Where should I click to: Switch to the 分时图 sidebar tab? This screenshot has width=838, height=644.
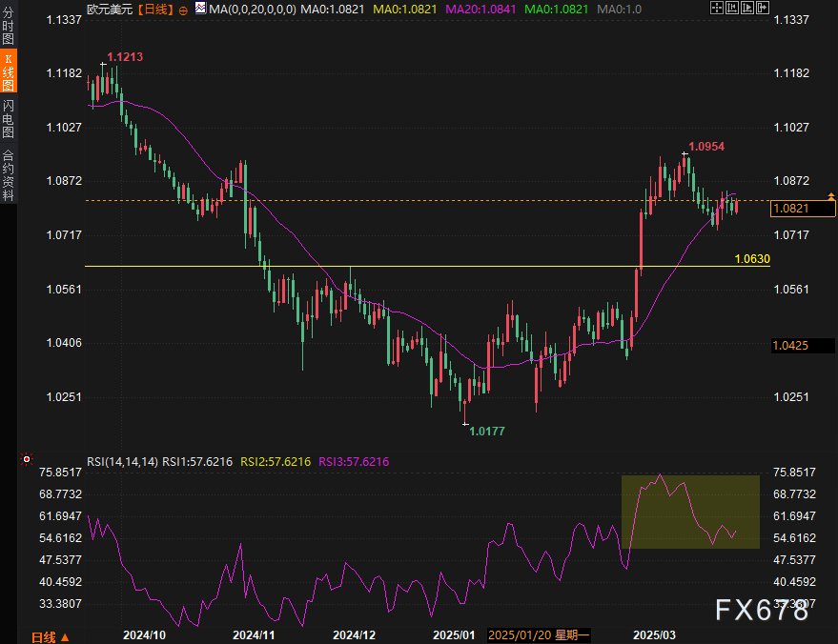[8, 31]
